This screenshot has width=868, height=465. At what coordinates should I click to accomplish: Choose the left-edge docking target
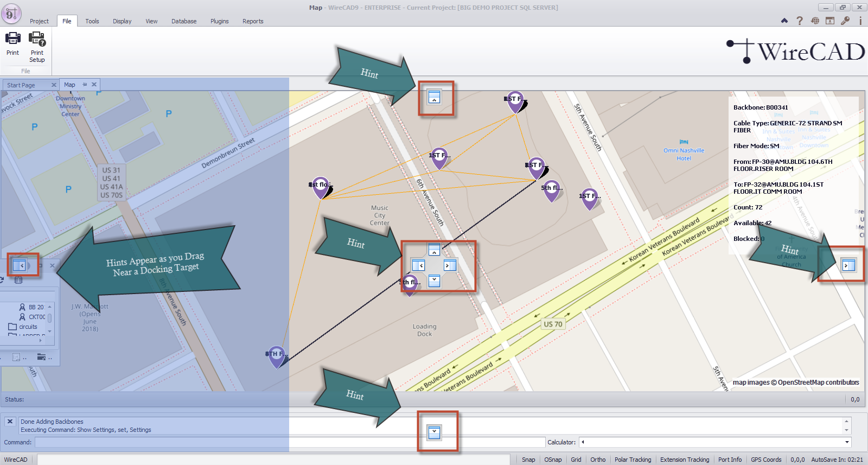click(x=19, y=265)
